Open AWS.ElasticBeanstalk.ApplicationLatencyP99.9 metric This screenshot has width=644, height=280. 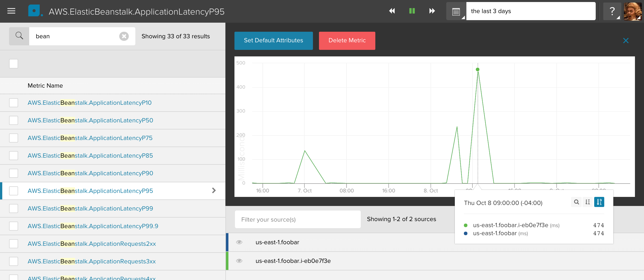[93, 226]
